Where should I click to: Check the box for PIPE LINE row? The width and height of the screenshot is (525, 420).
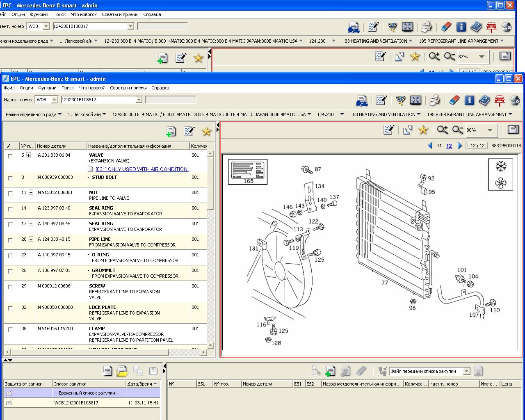[x=10, y=240]
